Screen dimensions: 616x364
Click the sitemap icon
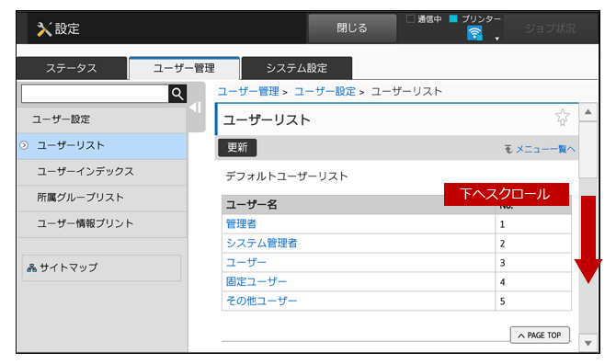point(31,267)
